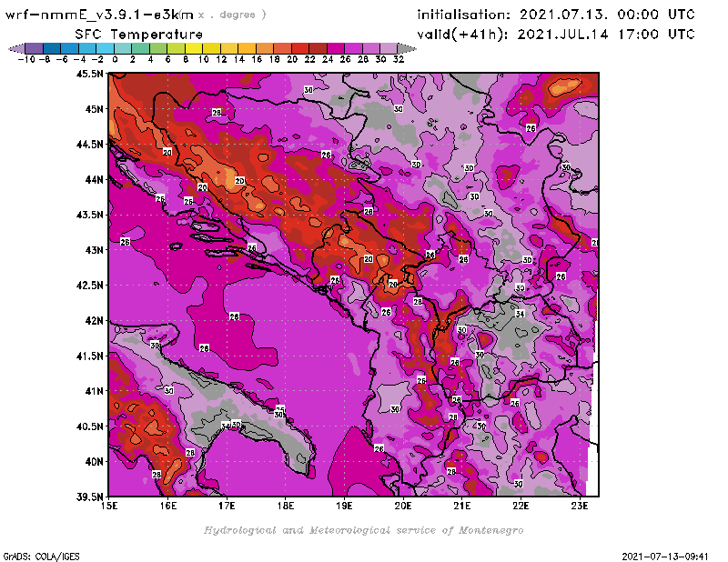Click the '41N' latitude label

coord(94,391)
